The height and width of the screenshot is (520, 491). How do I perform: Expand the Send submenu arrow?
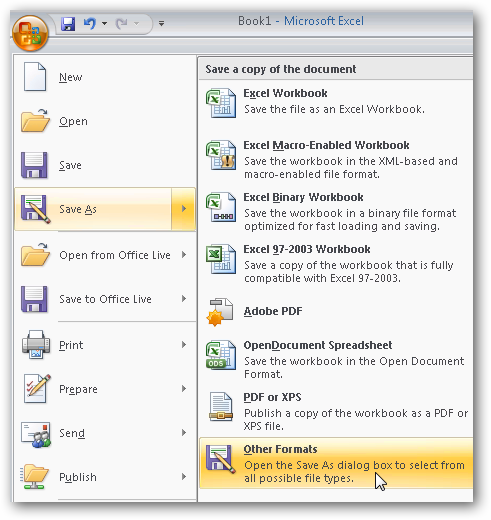184,433
